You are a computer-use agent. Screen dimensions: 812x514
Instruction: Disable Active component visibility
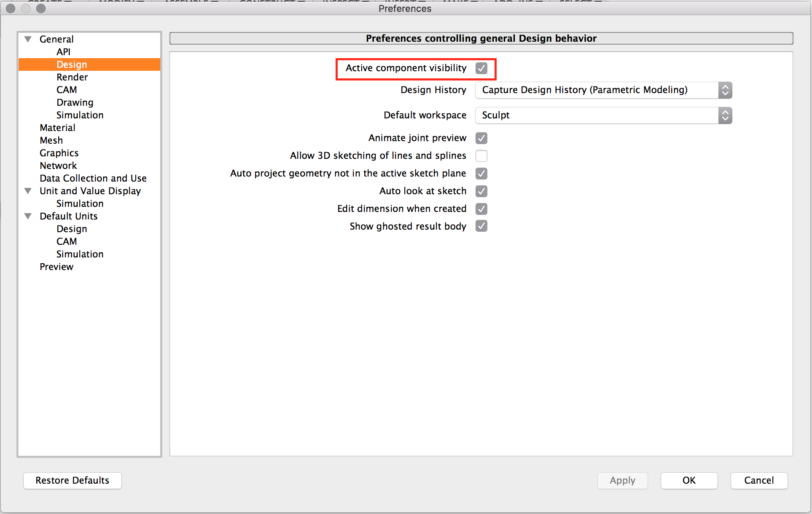[481, 68]
